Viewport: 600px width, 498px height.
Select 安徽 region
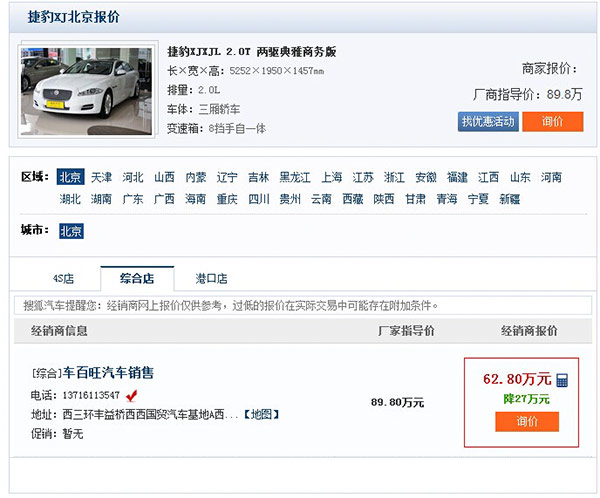426,177
